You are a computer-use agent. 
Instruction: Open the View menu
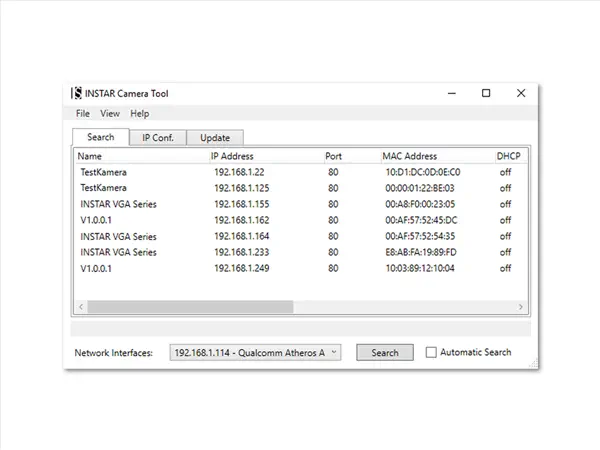click(x=110, y=114)
